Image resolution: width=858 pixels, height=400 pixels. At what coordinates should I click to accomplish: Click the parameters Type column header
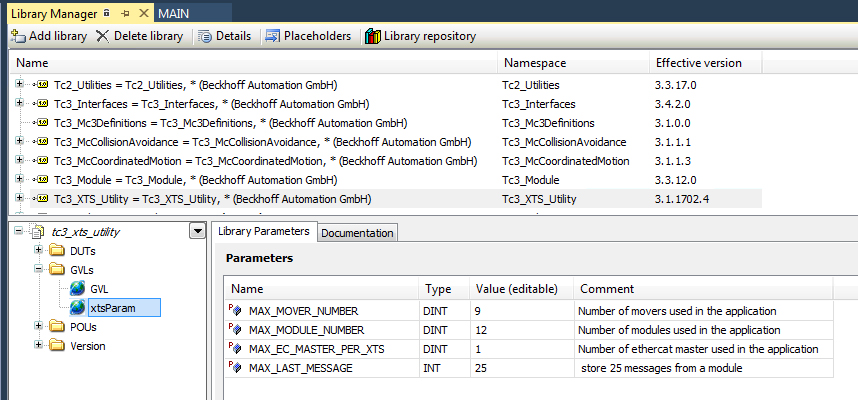click(444, 289)
